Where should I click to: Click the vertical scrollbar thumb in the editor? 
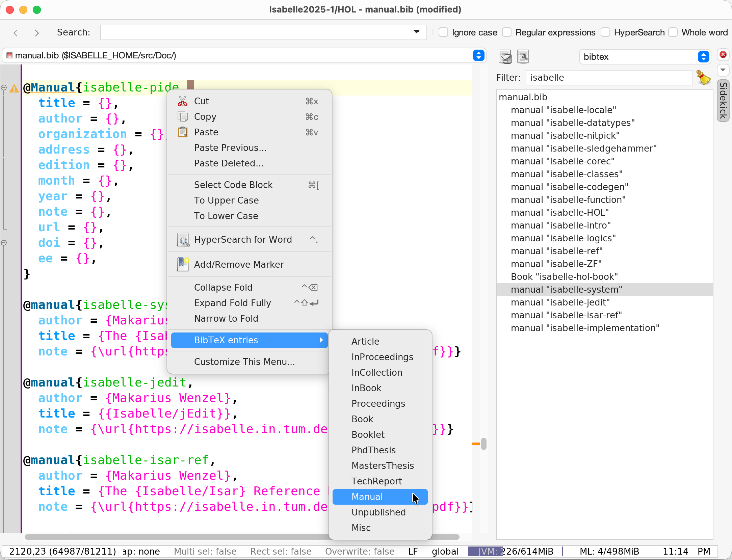pyautogui.click(x=484, y=444)
